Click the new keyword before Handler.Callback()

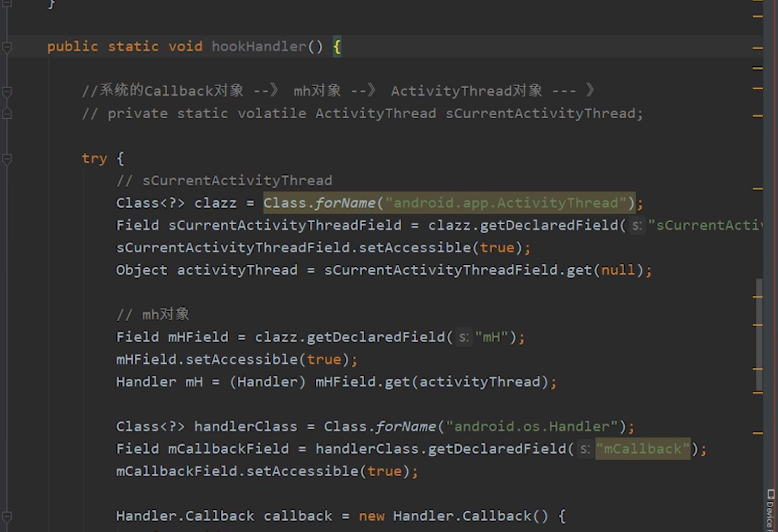(x=372, y=516)
